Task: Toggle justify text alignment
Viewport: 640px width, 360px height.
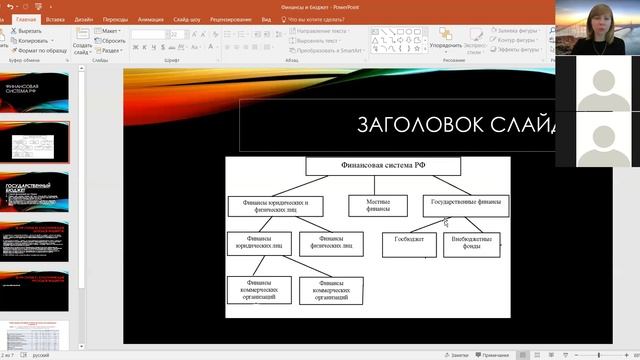Action: [x=255, y=47]
